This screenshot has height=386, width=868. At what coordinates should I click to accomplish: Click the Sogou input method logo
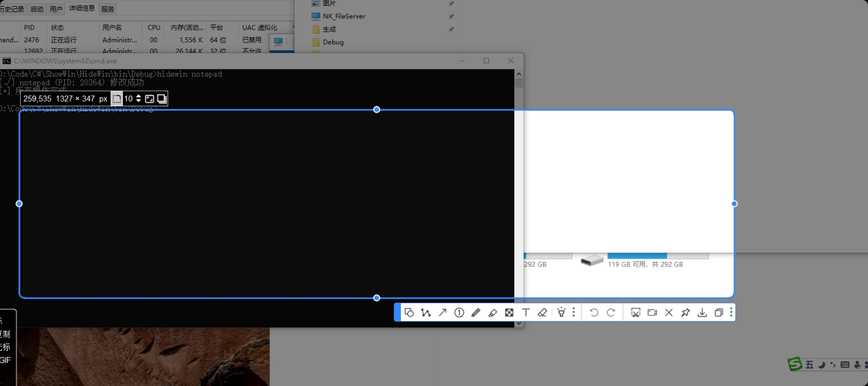tap(795, 365)
